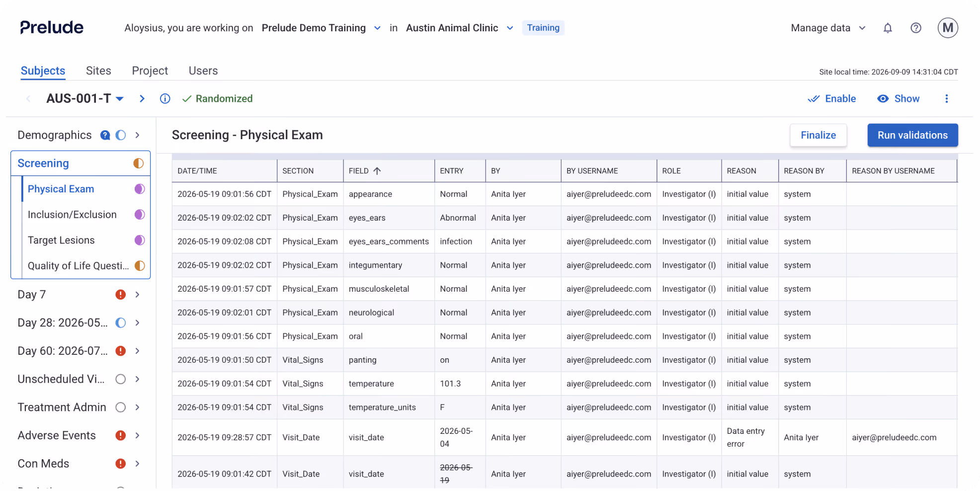This screenshot has height=491, width=980.
Task: Switch to the Sites tab
Action: click(98, 71)
